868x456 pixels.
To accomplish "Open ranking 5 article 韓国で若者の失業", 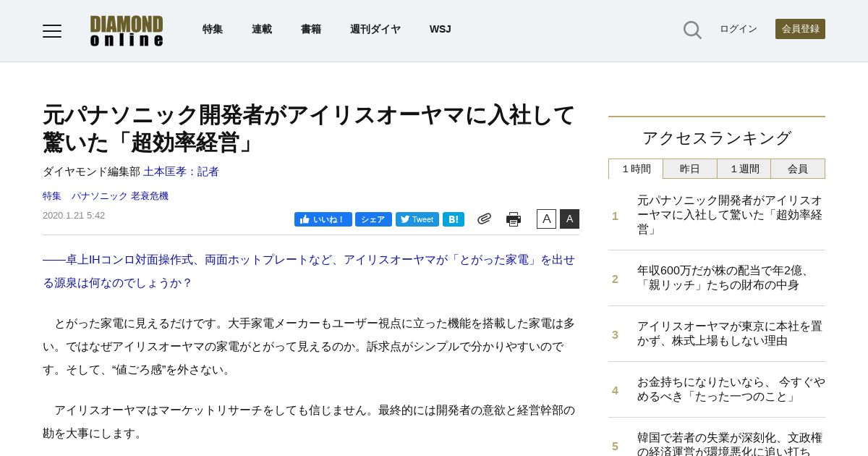I will click(x=730, y=443).
